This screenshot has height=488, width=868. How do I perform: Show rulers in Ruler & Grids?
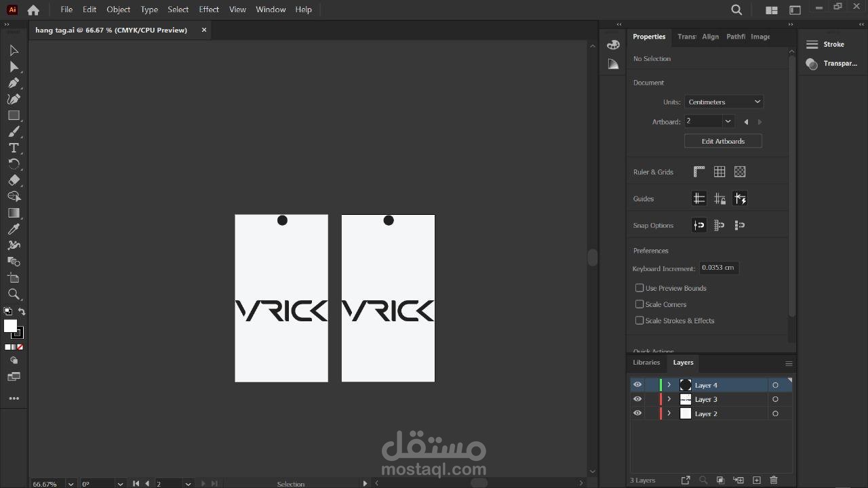(x=699, y=171)
